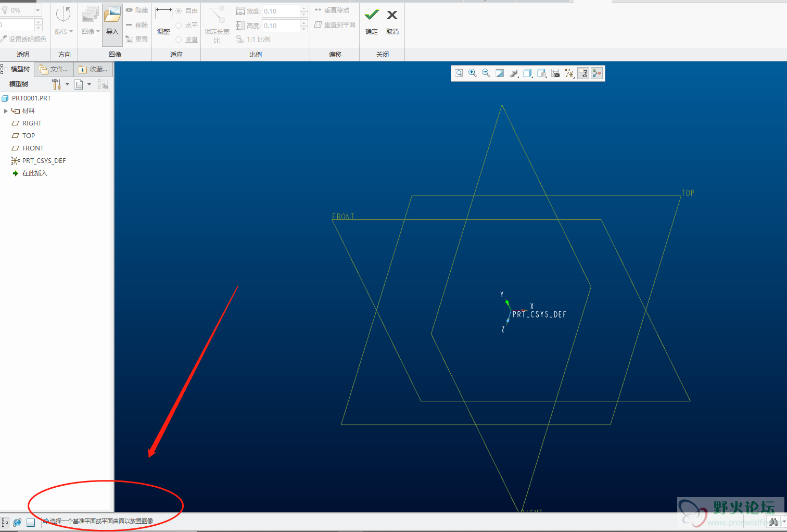Select the 竖直 (Vertical) radio option
The width and height of the screenshot is (787, 532).
coord(179,40)
